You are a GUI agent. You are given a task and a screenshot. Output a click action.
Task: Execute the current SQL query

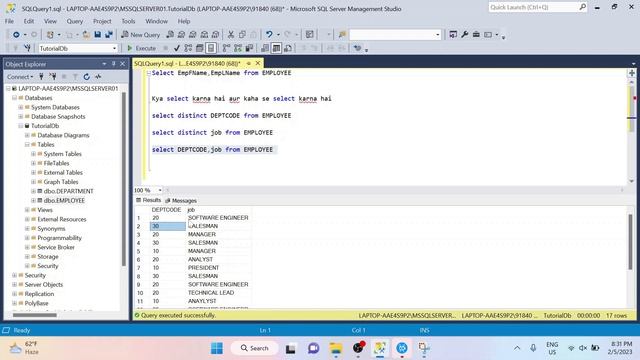[x=141, y=48]
